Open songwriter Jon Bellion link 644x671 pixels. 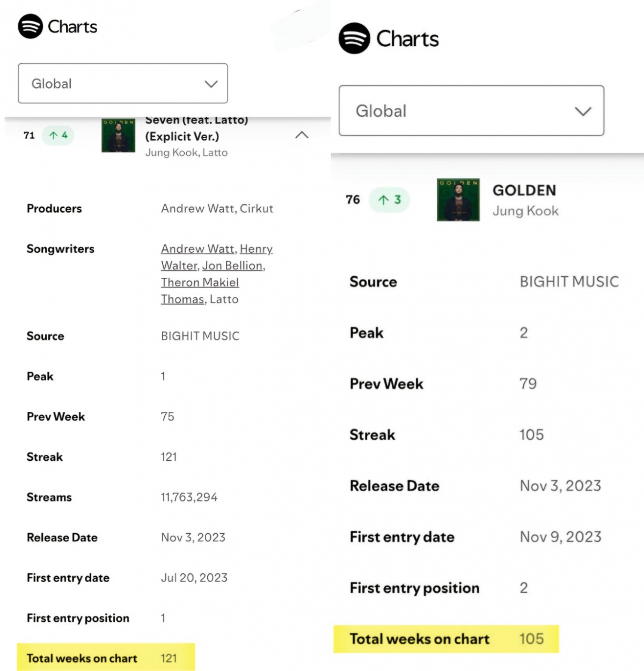[x=232, y=266]
